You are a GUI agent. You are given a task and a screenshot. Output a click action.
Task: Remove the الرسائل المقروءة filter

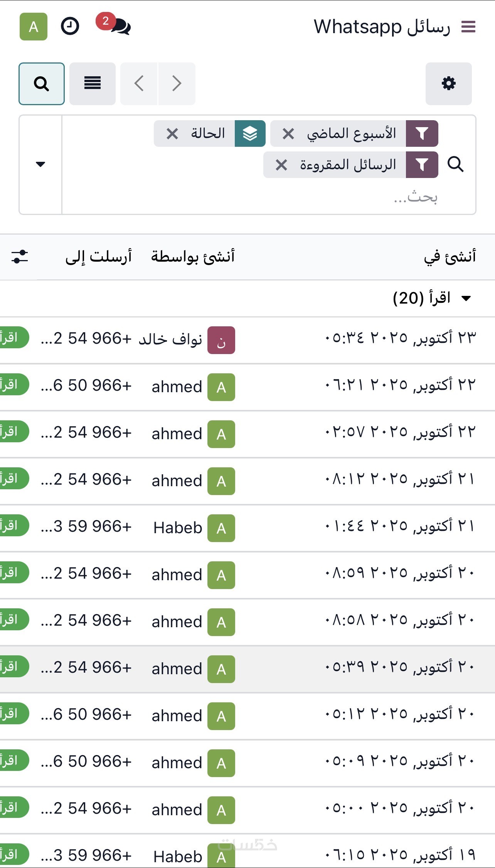(x=281, y=165)
